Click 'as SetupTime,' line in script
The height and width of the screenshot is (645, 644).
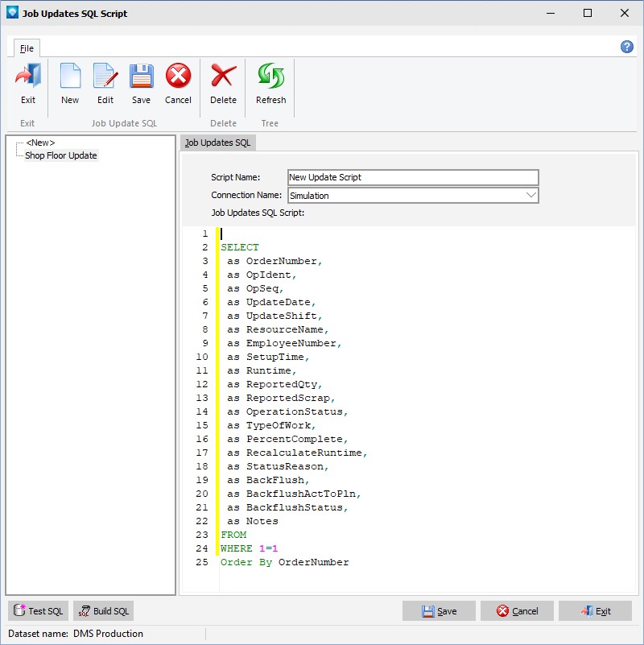coord(268,357)
